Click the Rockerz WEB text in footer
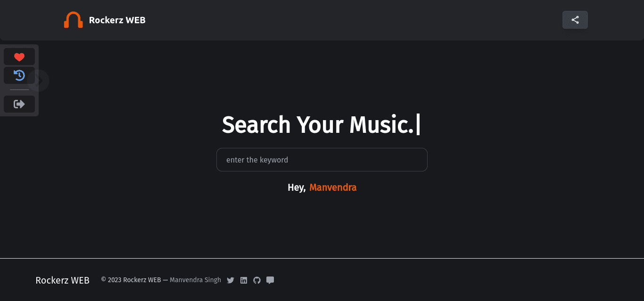The width and height of the screenshot is (644, 301). tap(63, 280)
